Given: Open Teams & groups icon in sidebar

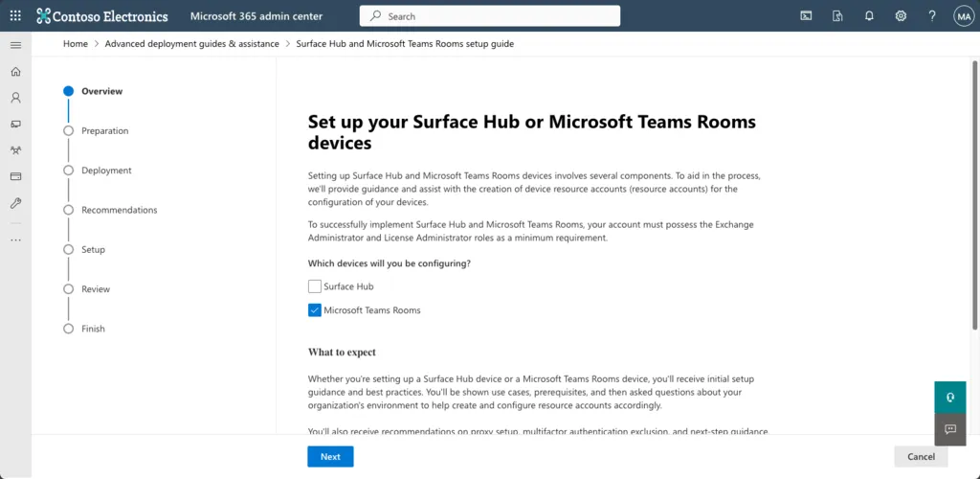Looking at the screenshot, I should [15, 150].
